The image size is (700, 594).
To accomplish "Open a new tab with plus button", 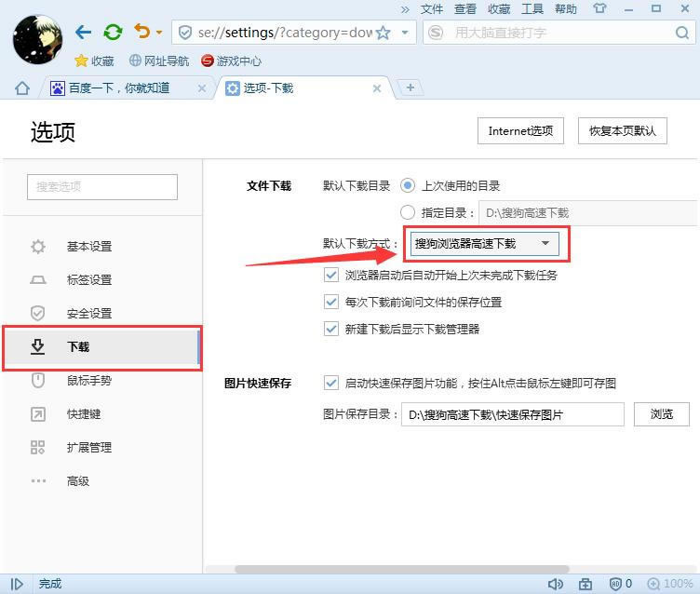I will point(411,88).
